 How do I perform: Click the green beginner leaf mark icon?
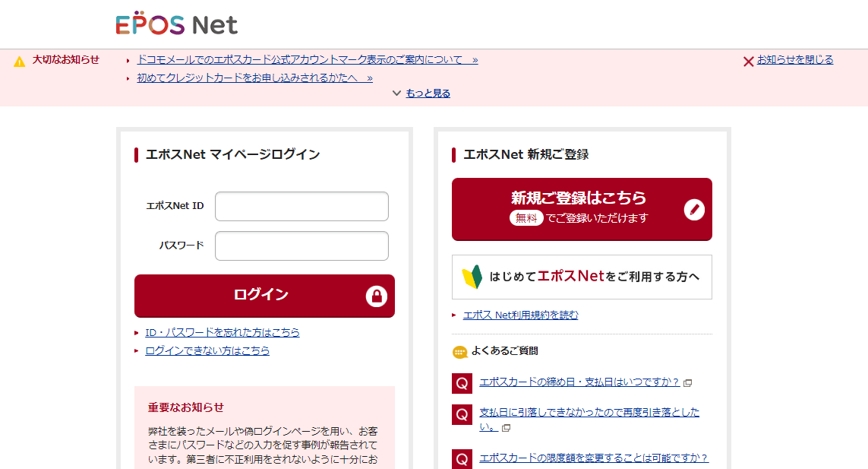click(472, 277)
